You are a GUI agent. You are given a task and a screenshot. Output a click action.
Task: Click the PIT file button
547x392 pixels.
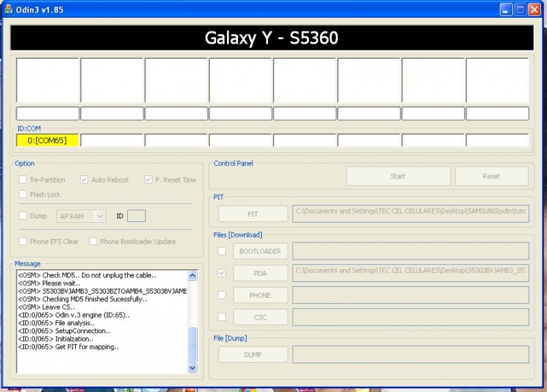point(253,214)
